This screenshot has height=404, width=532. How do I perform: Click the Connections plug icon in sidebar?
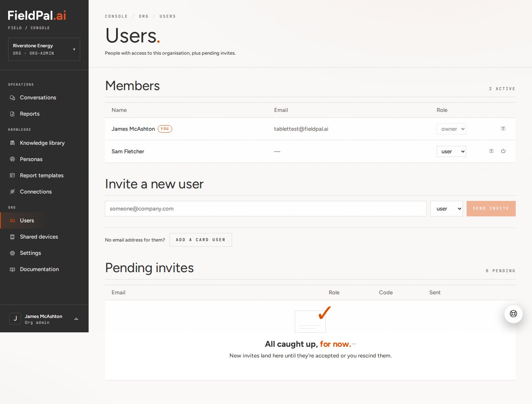[x=12, y=192]
